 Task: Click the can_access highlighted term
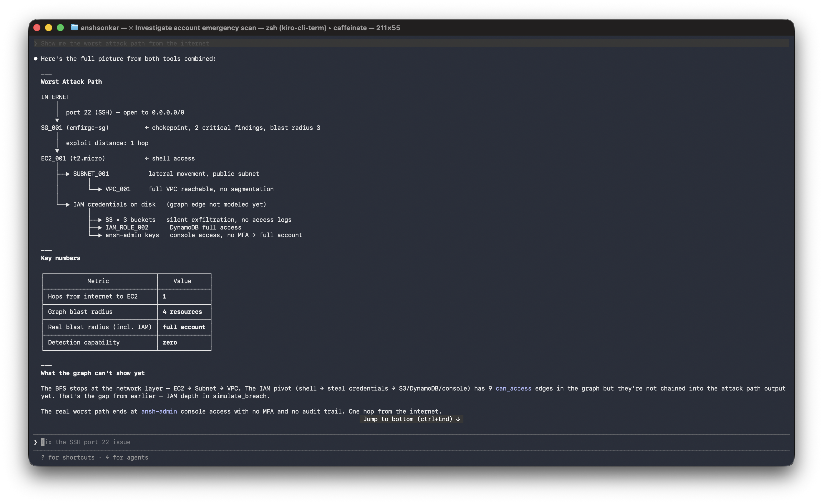tap(513, 388)
